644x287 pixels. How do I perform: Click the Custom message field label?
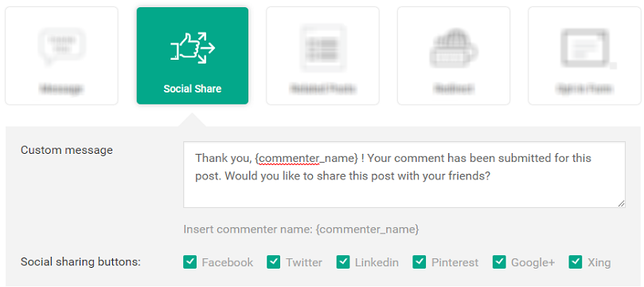pos(67,150)
